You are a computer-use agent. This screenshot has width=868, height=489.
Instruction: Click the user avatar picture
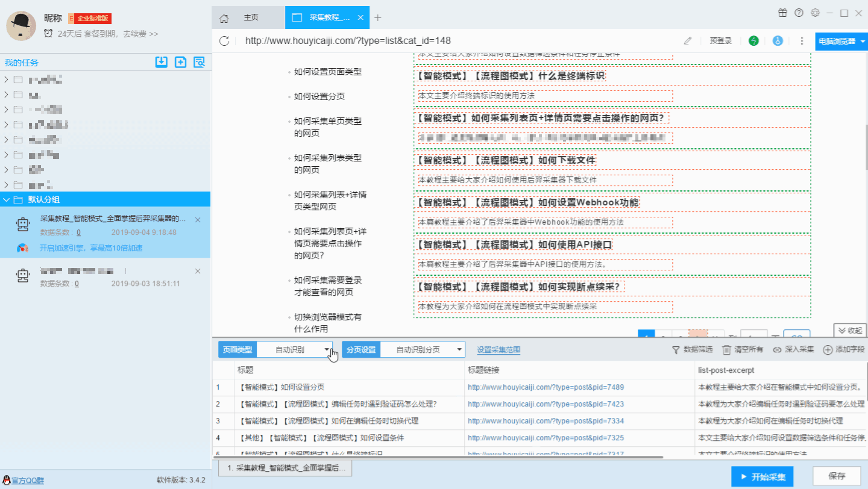click(22, 25)
